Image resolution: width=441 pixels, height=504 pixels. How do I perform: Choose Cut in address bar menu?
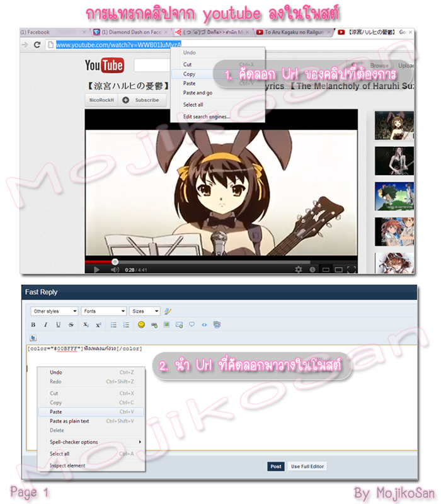coord(218,65)
